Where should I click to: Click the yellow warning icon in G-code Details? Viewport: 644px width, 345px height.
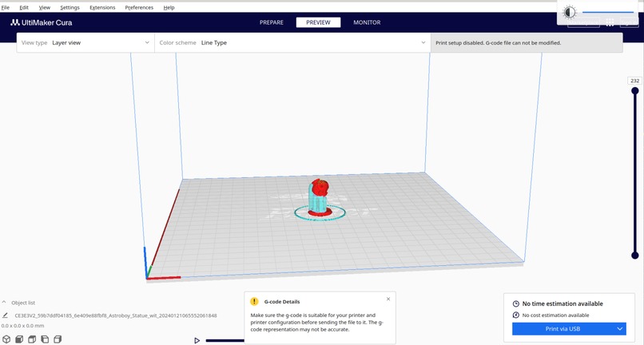point(254,301)
